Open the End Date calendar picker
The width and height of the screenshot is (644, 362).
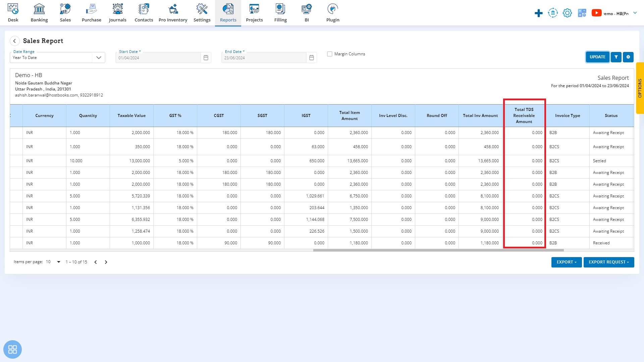click(x=312, y=58)
